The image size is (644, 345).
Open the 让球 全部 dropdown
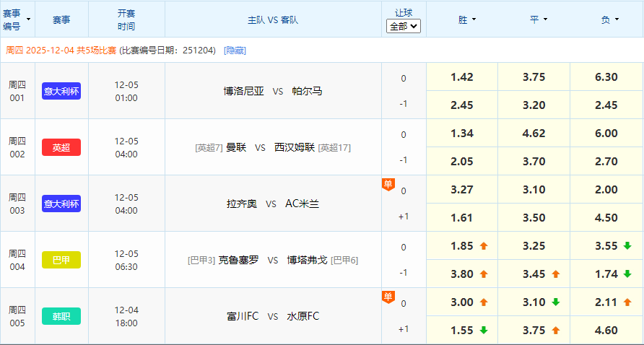tap(404, 27)
